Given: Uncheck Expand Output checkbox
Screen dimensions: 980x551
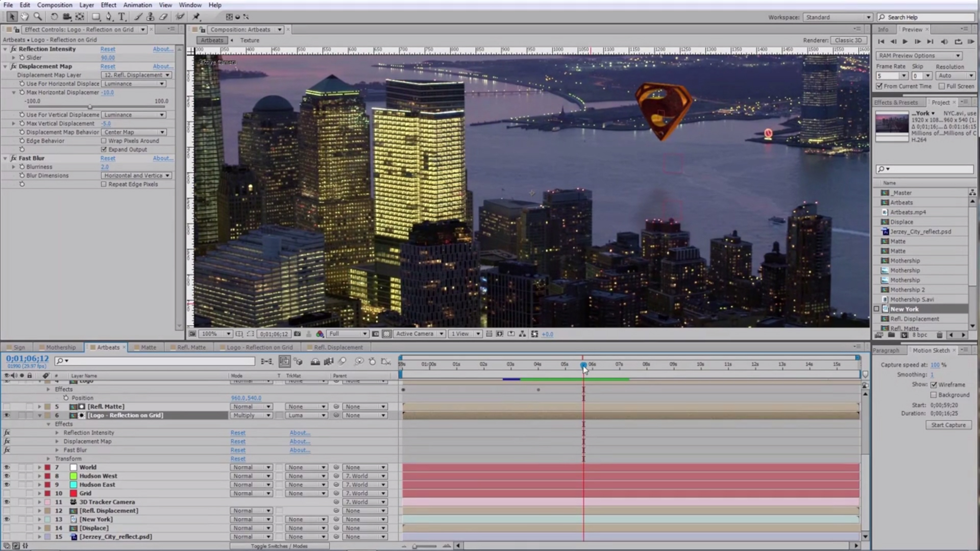Looking at the screenshot, I should click(104, 149).
